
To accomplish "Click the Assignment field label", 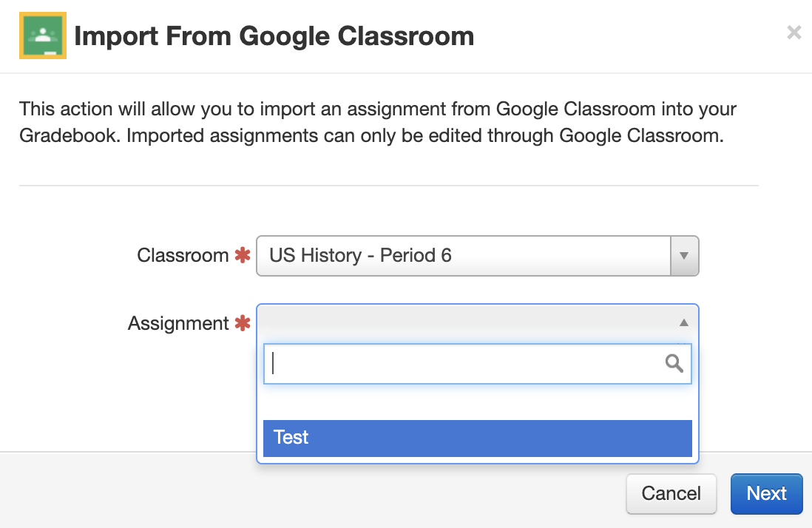I will (x=178, y=323).
